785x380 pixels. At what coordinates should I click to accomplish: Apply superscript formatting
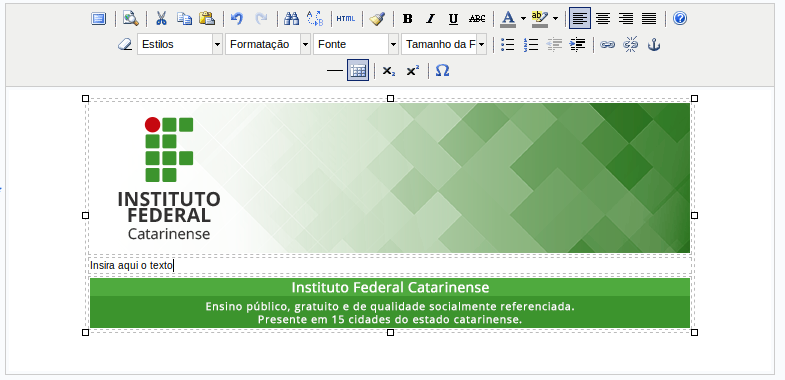pyautogui.click(x=412, y=71)
